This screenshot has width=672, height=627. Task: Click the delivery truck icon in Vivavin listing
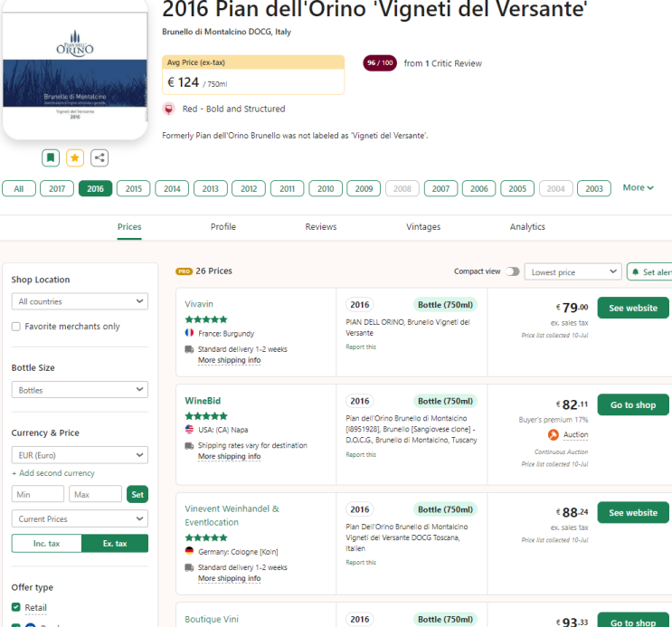tap(190, 349)
